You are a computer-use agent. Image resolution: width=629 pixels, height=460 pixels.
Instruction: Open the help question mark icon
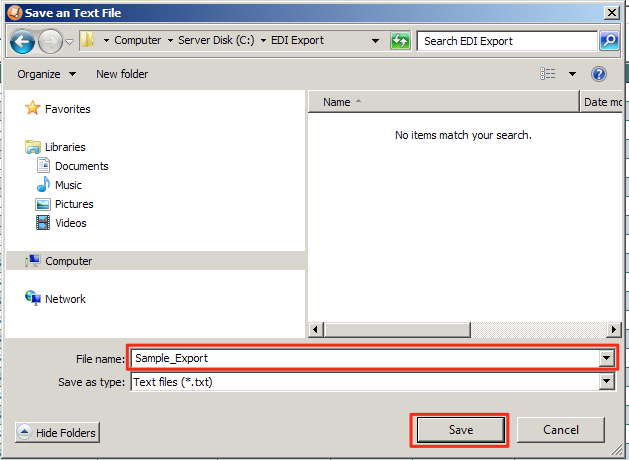point(599,74)
